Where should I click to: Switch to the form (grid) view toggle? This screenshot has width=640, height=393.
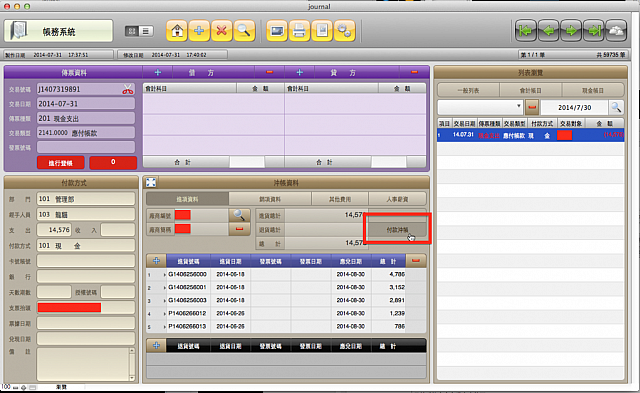132,31
